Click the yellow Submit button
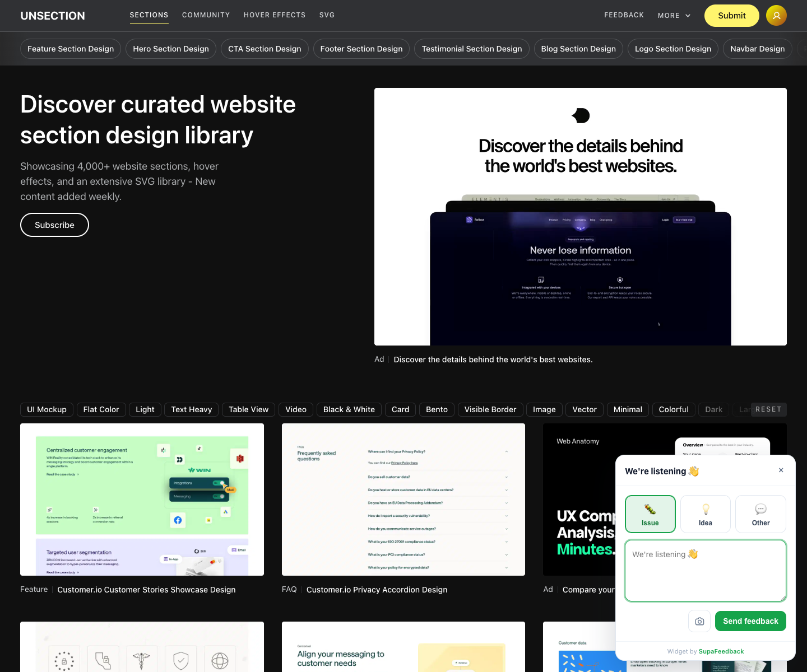The height and width of the screenshot is (672, 807). [x=732, y=16]
